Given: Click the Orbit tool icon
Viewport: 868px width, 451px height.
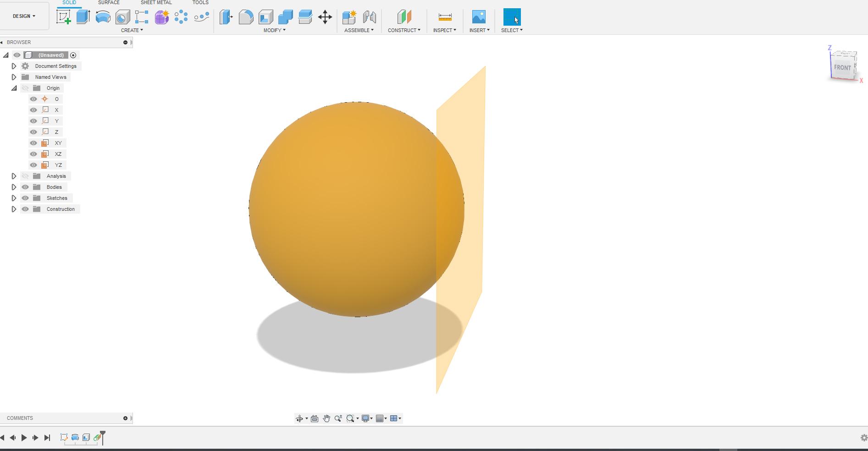Looking at the screenshot, I should (x=299, y=418).
